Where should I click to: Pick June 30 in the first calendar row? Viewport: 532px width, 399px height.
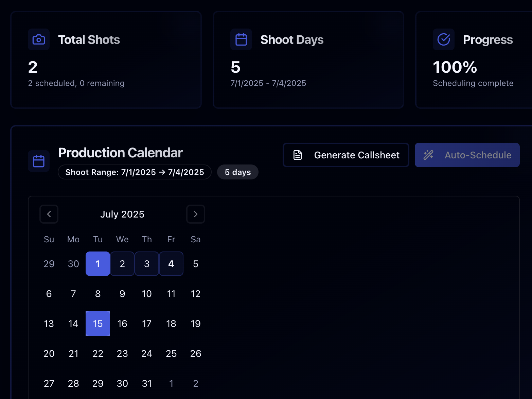(73, 264)
